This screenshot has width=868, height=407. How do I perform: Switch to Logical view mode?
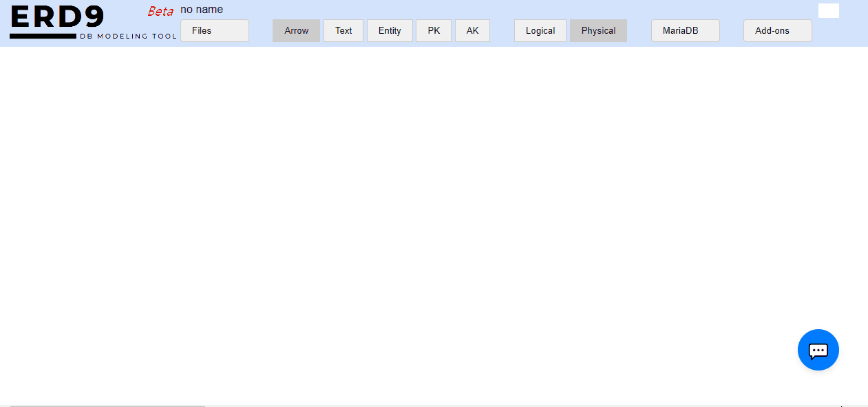tap(540, 31)
